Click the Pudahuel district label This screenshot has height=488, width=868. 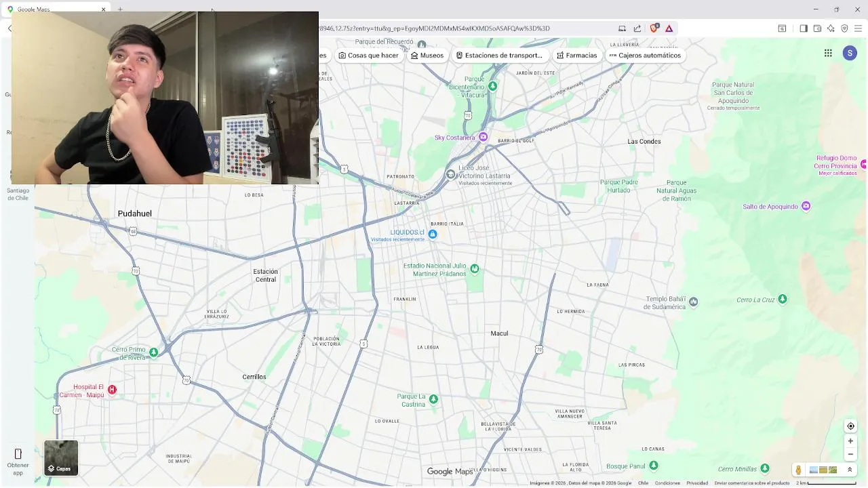pos(135,213)
